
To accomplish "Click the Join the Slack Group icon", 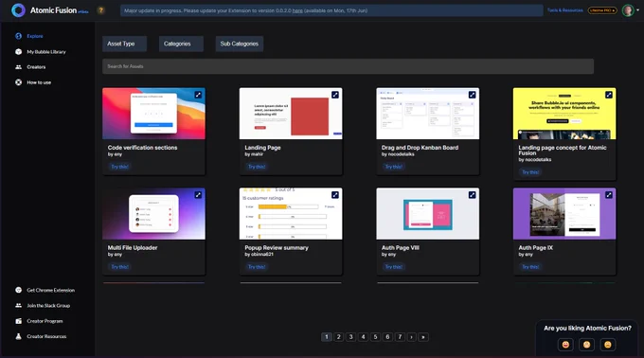I will [x=19, y=306].
